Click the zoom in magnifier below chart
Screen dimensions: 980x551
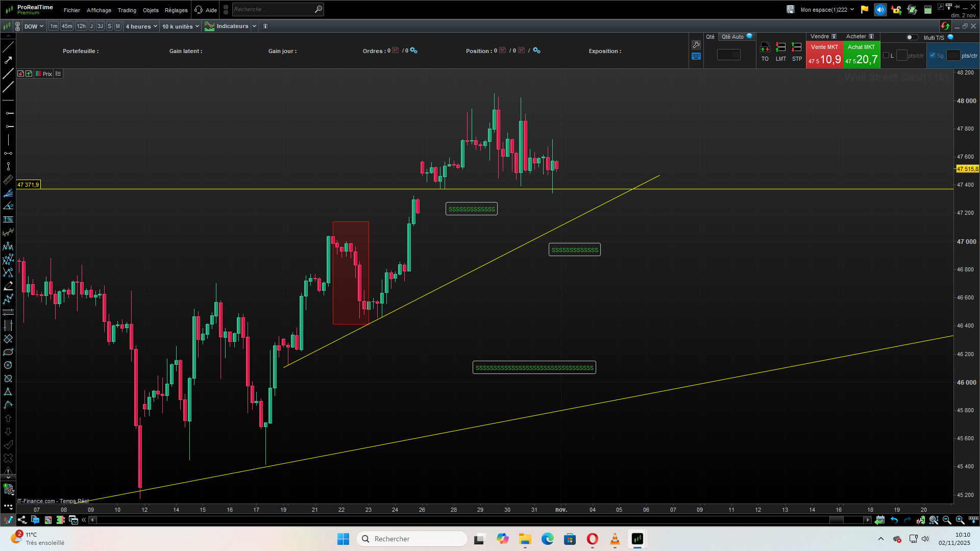pos(960,520)
